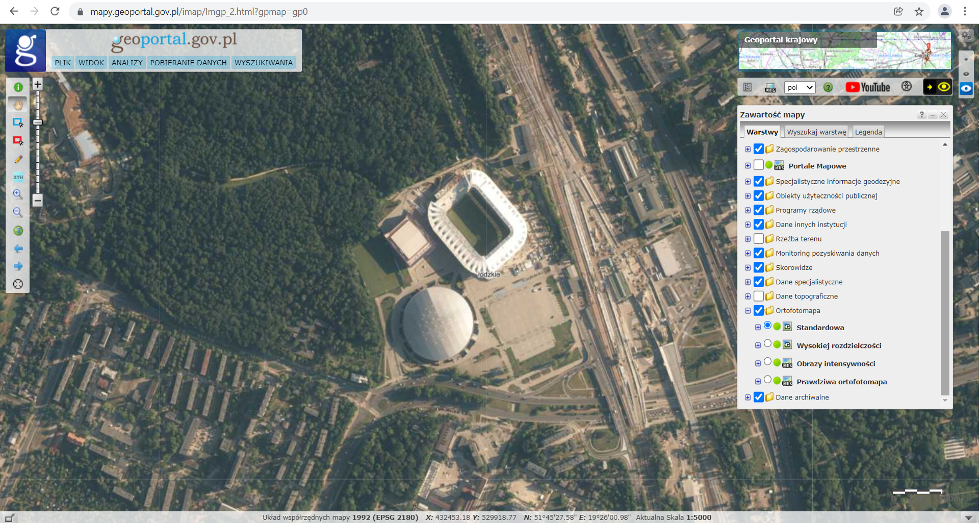Activate the pencil drawing tool

[18, 159]
